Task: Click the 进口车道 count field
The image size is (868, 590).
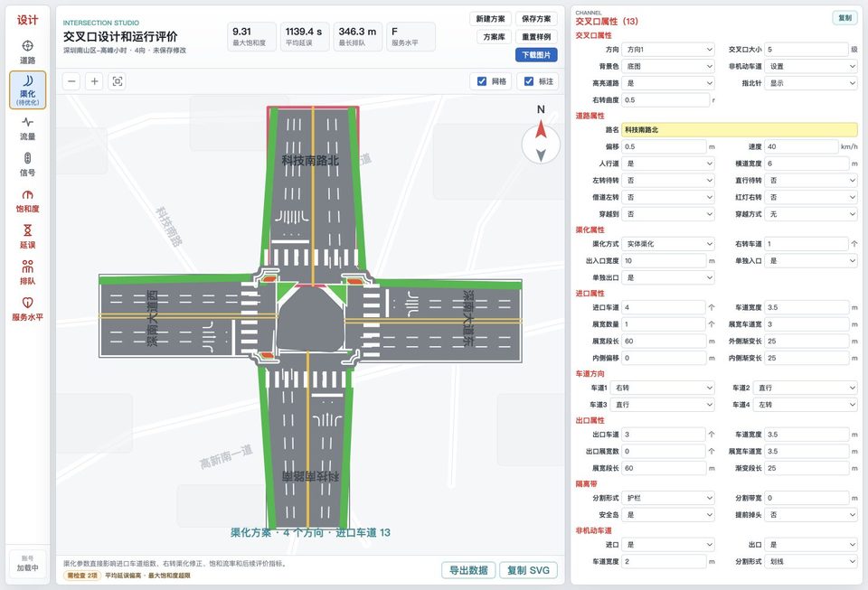Action: tap(663, 307)
